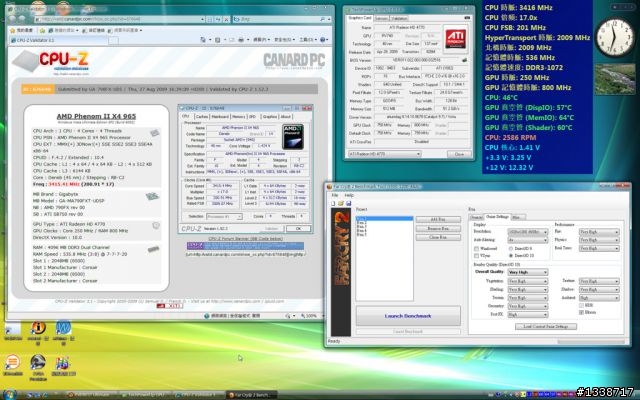Screen dimensions: 640x400
Task: Click the browser address bar
Action: (x=120, y=19)
